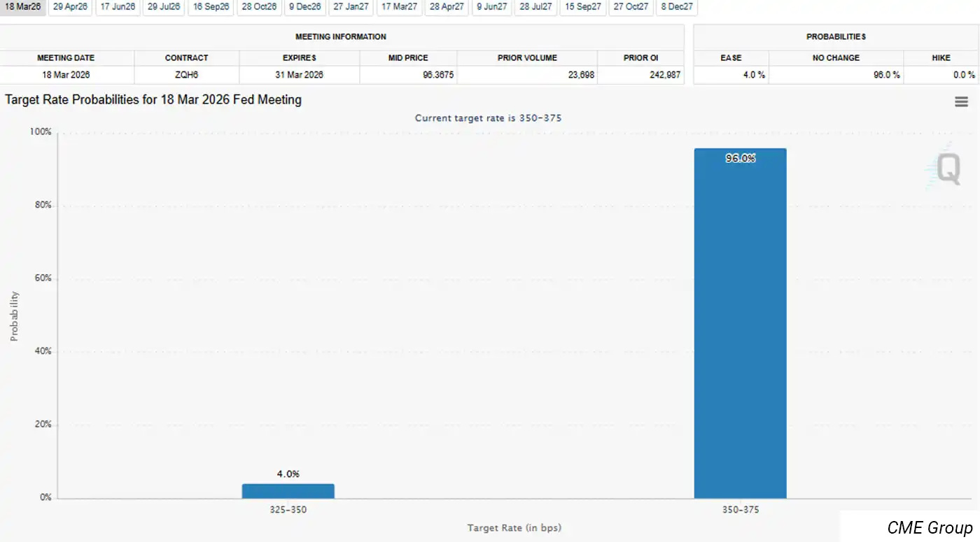Select the 16 Sep26 meeting tab
This screenshot has width=980, height=542.
tap(211, 7)
